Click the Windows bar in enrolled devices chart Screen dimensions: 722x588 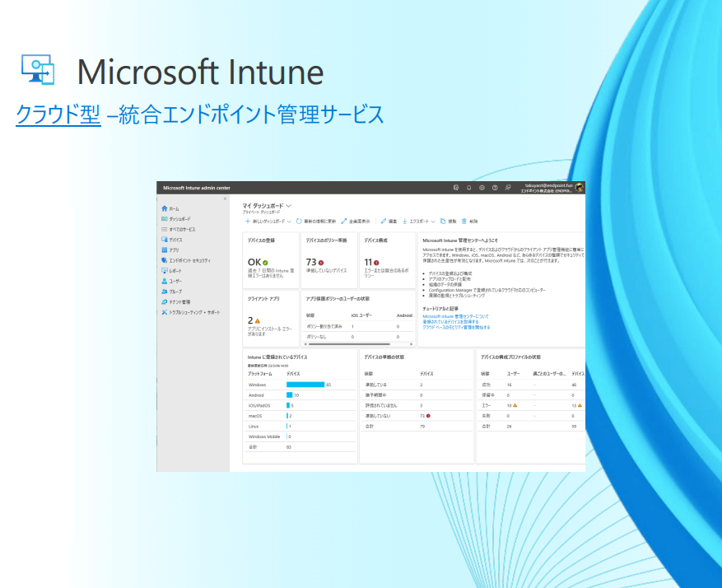click(305, 385)
